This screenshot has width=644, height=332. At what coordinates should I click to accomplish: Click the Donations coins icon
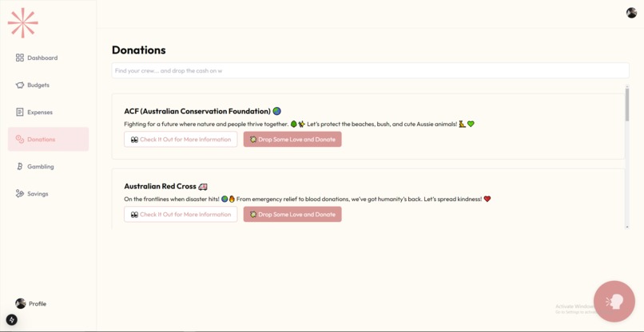click(20, 139)
